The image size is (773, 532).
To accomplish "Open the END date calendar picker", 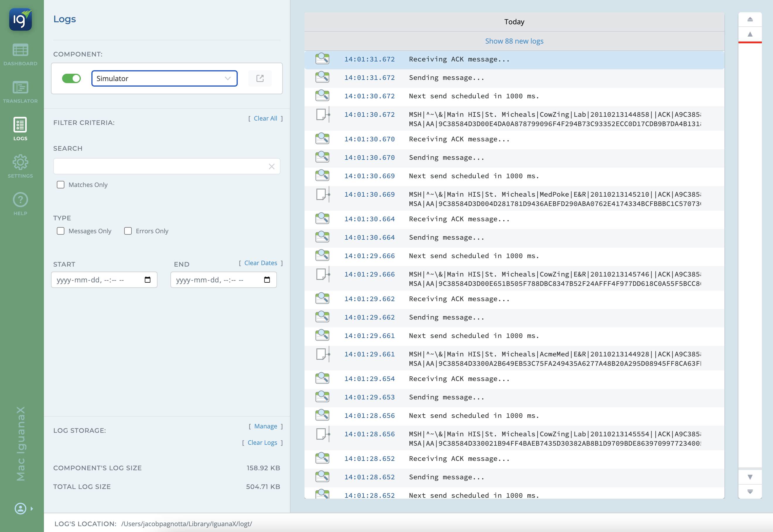I will point(267,280).
